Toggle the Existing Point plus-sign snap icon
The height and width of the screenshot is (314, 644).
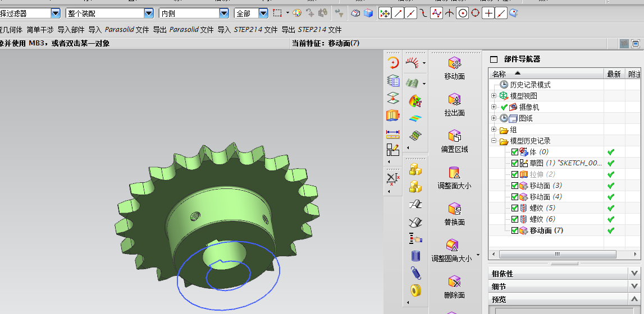click(488, 13)
